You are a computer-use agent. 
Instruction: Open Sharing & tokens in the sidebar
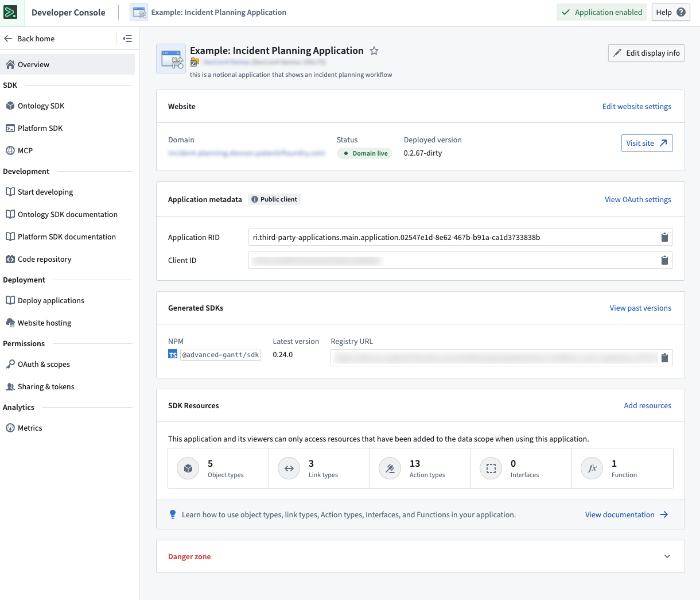(68, 386)
